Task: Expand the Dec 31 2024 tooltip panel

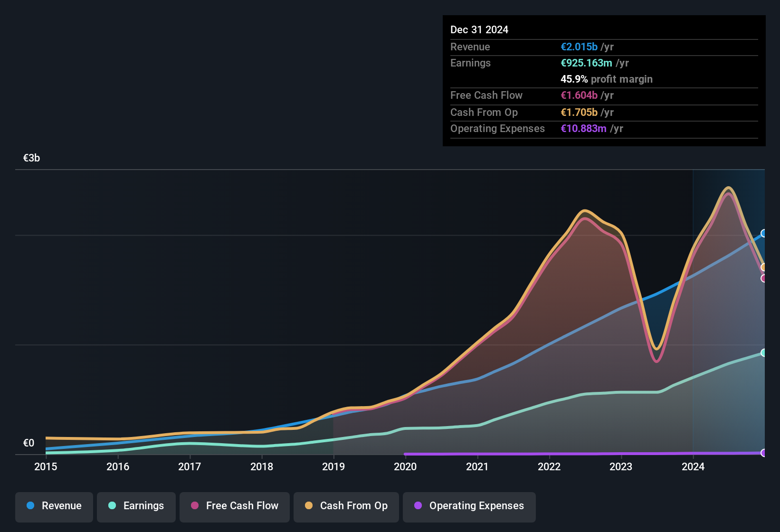Action: 479,29
